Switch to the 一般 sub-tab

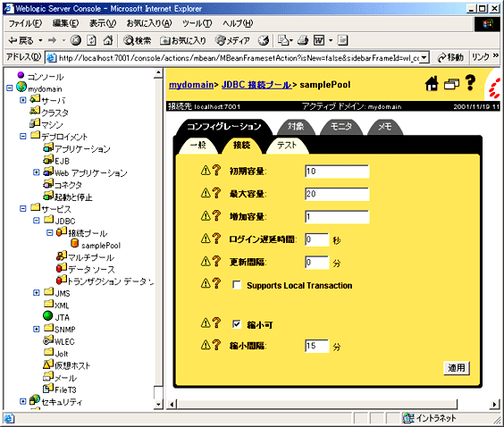click(198, 146)
